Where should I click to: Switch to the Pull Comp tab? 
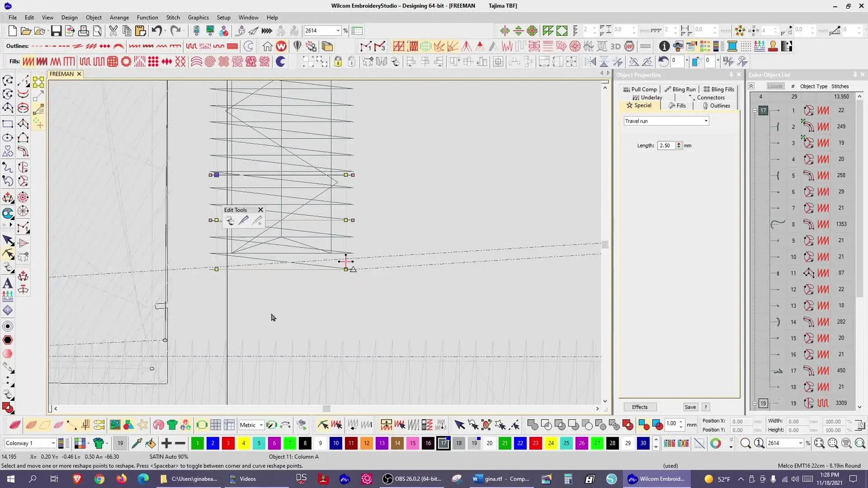(x=640, y=89)
